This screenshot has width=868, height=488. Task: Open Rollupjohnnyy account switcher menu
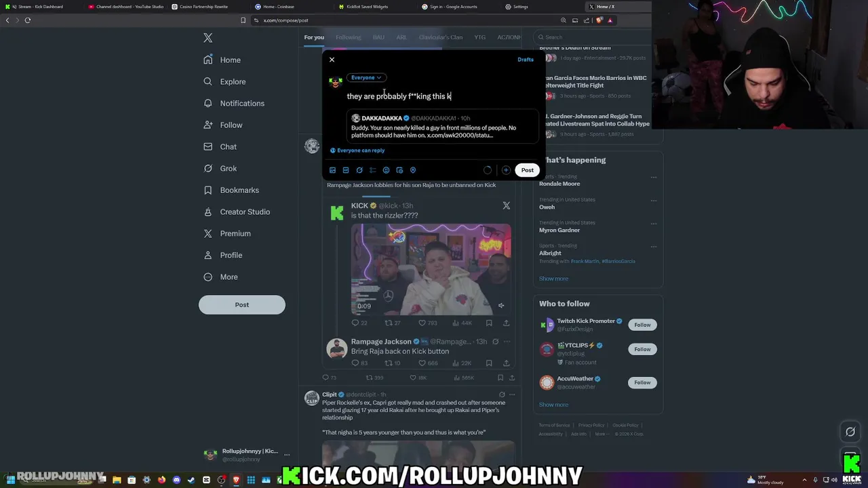coord(248,455)
